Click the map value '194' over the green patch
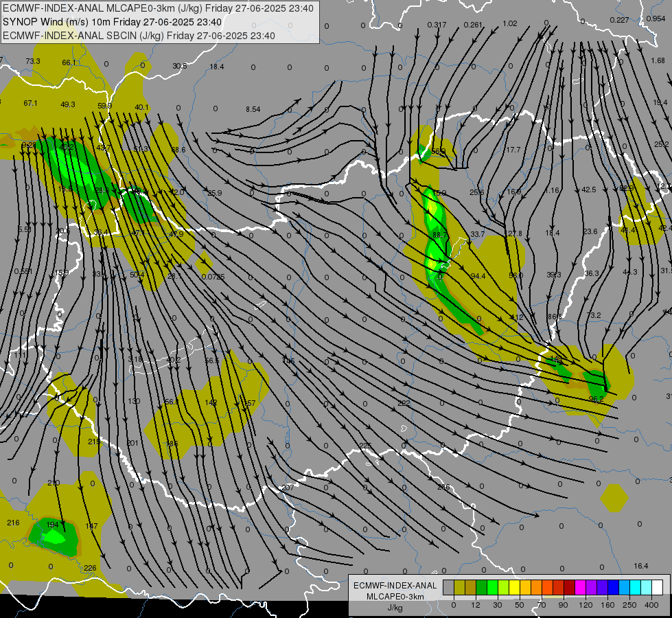Image resolution: width=672 pixels, height=618 pixels. coord(52,525)
